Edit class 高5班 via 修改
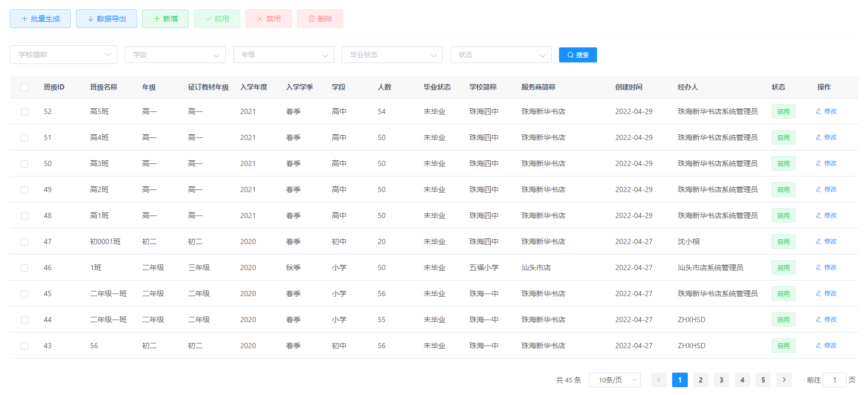 tap(826, 111)
